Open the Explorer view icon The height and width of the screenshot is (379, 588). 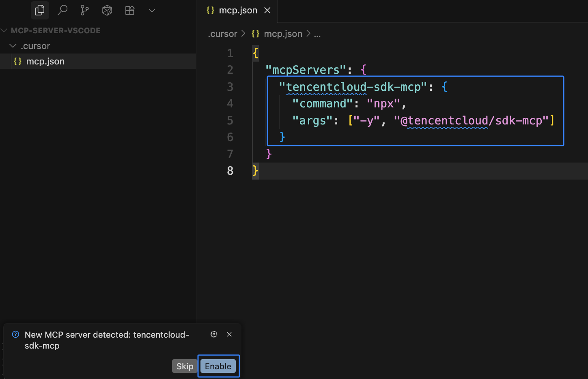pos(40,10)
